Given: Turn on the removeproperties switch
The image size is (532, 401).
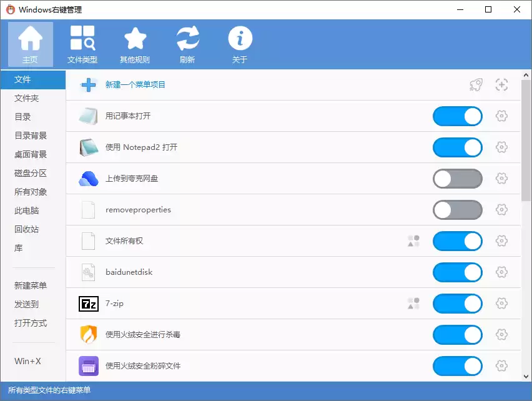Looking at the screenshot, I should 457,210.
